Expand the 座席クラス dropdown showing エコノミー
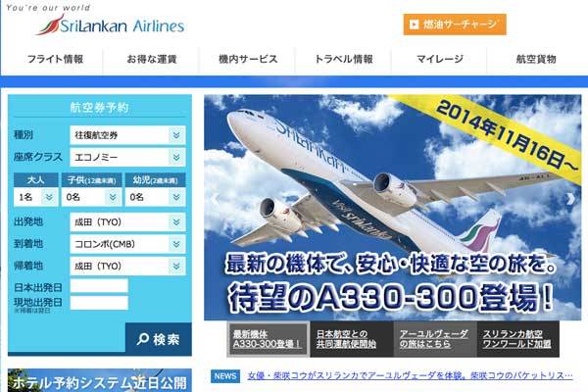 tap(127, 157)
